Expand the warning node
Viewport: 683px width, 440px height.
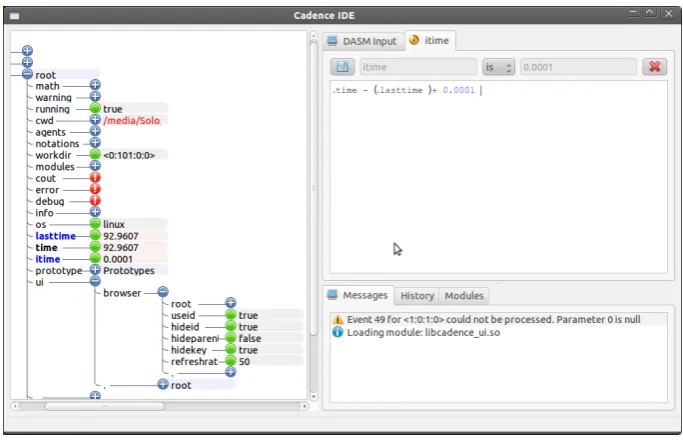(x=95, y=96)
